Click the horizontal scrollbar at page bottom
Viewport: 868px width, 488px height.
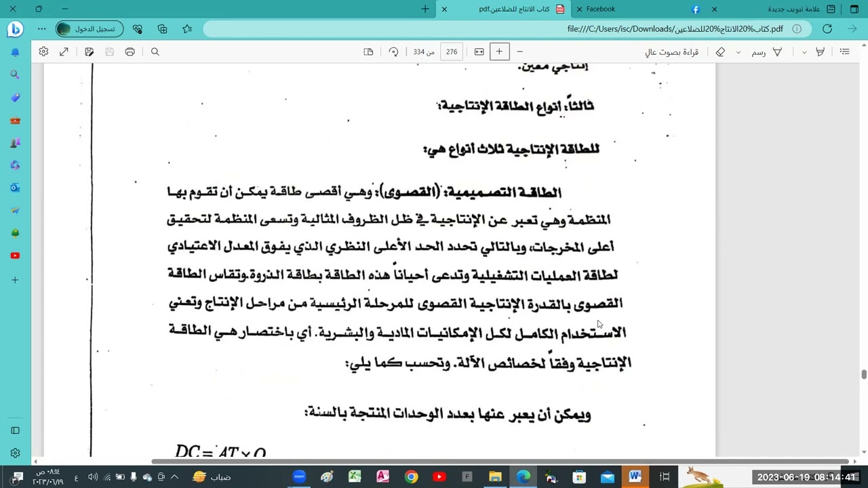pyautogui.click(x=500, y=462)
